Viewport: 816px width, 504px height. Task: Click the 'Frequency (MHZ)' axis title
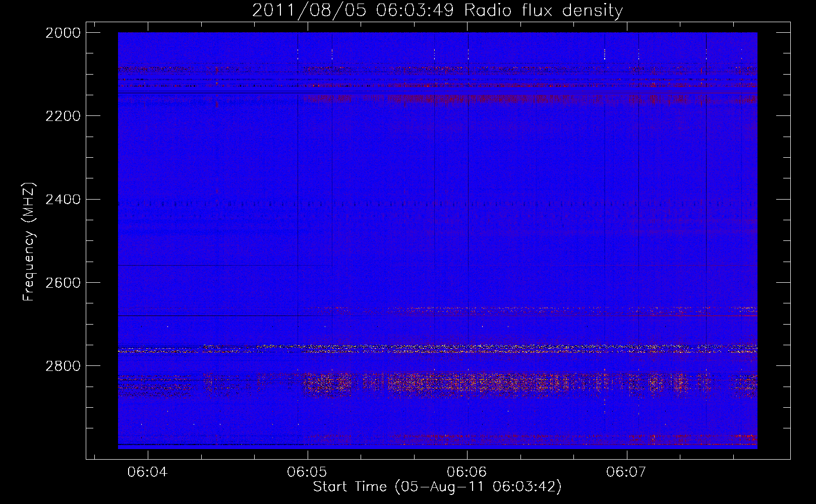pyautogui.click(x=29, y=242)
